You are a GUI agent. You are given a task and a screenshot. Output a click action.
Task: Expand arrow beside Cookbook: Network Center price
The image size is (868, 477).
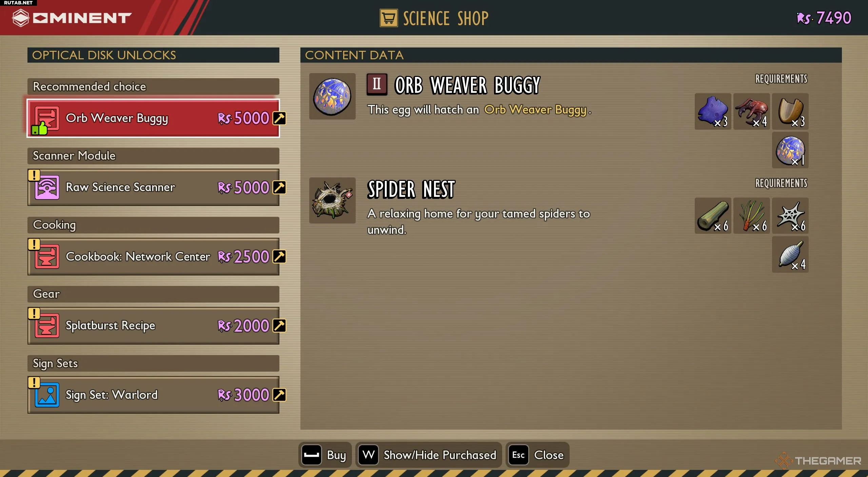(279, 256)
